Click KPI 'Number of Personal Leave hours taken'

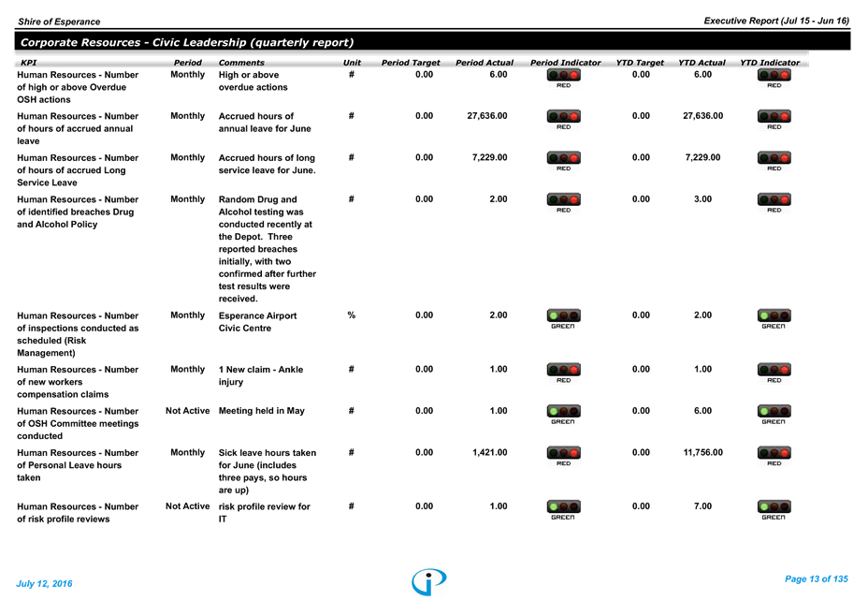[78, 465]
